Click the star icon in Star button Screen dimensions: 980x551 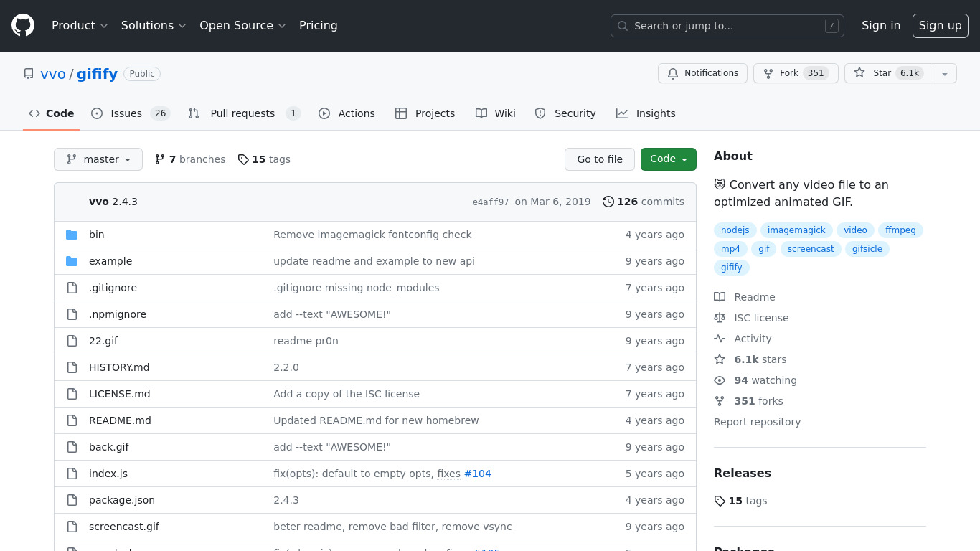[859, 72]
